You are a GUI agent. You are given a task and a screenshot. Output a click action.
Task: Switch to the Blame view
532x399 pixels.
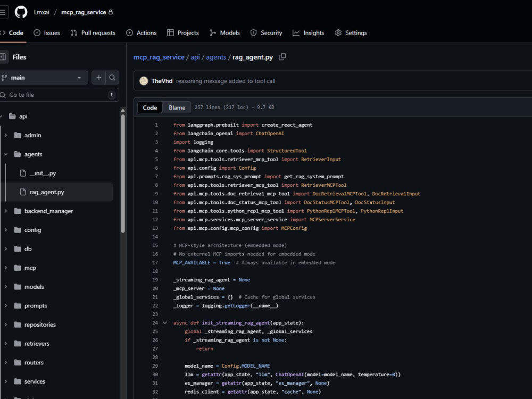tap(177, 107)
